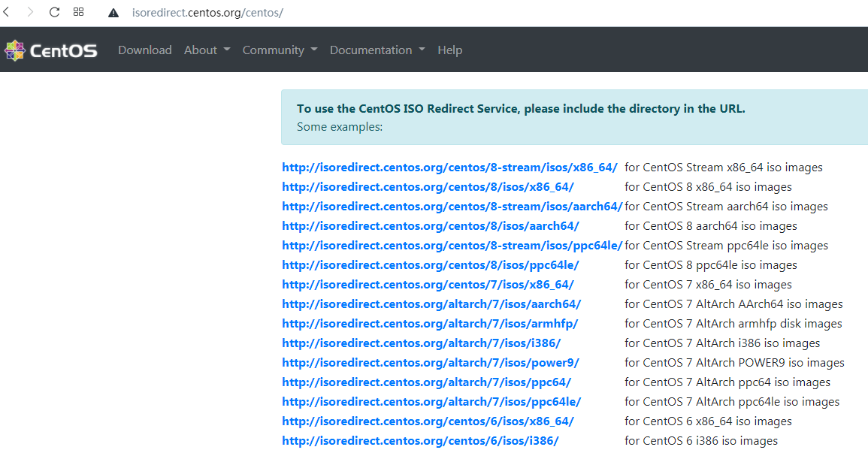This screenshot has width=868, height=459.
Task: Open the altarch/7/isos/armhfp link
Action: click(x=430, y=323)
